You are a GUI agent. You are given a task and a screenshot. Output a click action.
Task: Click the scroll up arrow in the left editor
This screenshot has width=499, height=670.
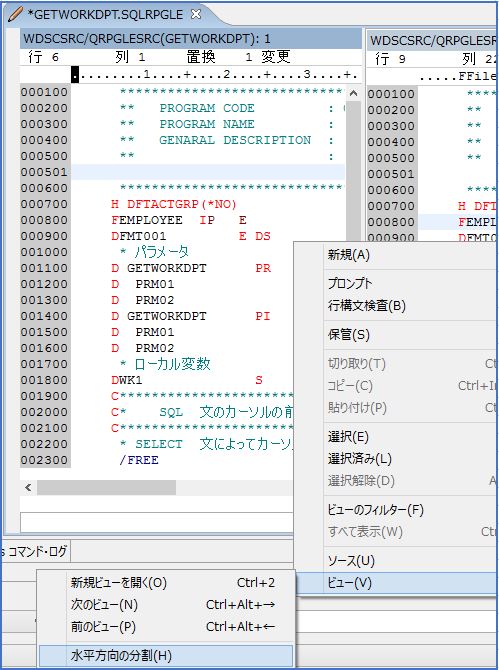[354, 93]
